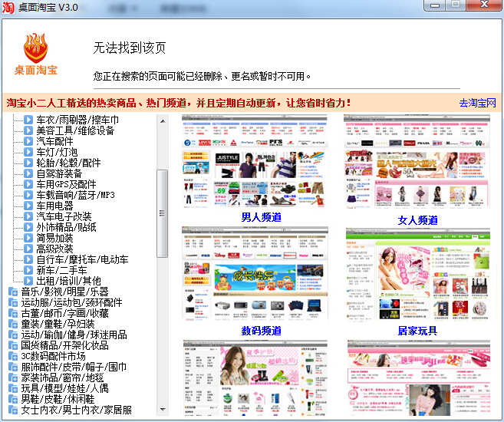Expand the 服饰配件/皮带/帽子/围巾 folder

[x=13, y=367]
